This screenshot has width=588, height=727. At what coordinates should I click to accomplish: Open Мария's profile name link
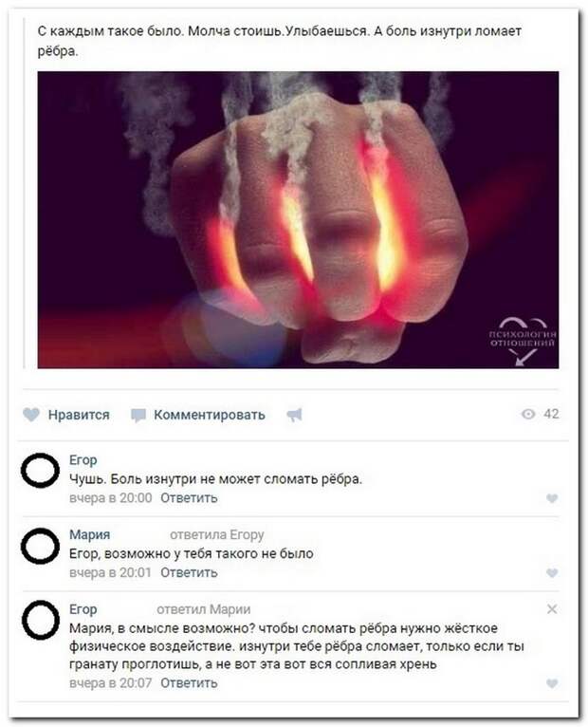(90, 534)
